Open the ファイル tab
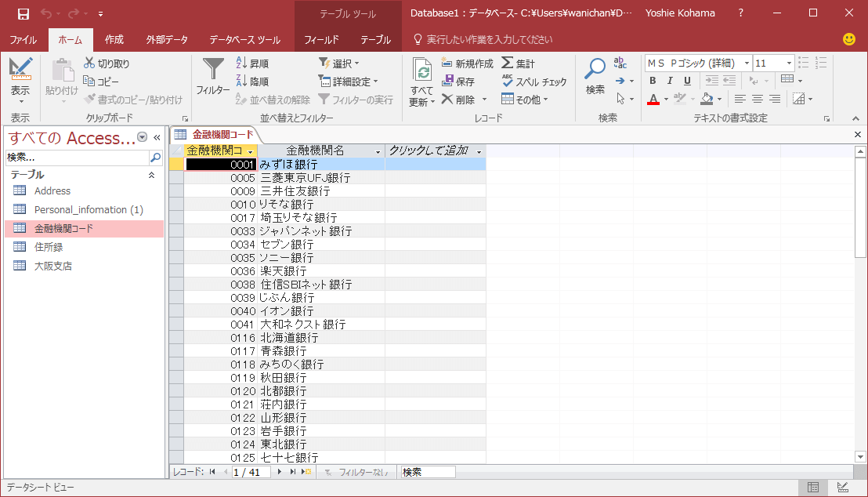 click(x=24, y=40)
